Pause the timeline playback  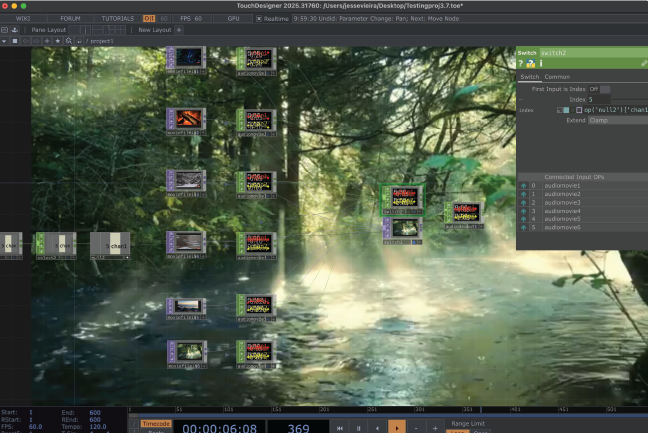(358, 428)
